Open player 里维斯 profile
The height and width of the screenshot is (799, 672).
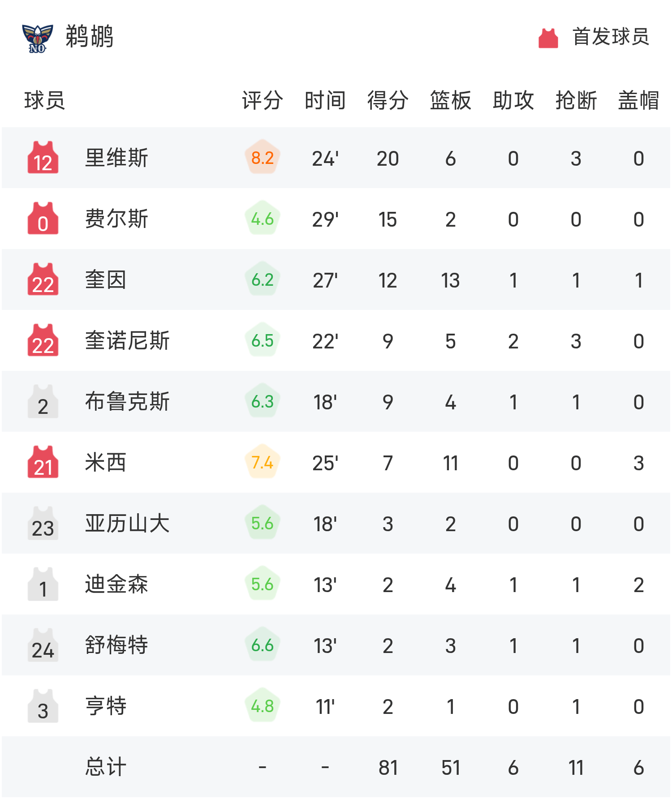[x=116, y=158]
